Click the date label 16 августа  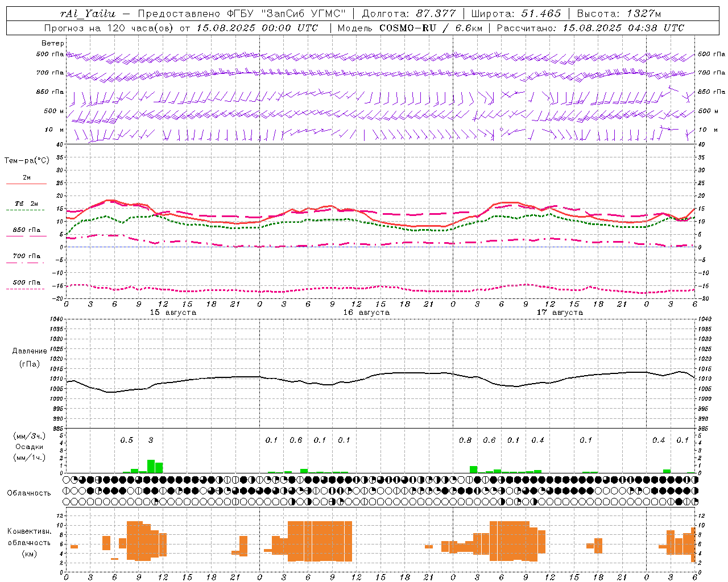click(366, 313)
